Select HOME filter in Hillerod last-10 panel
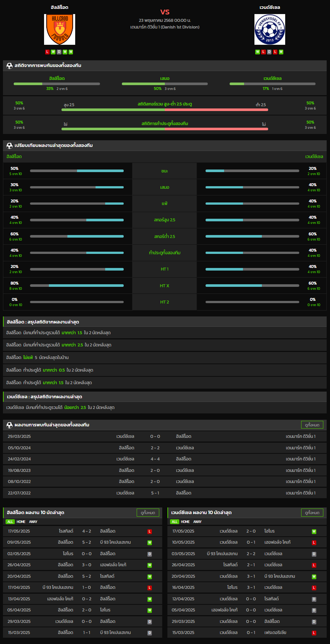 tap(21, 522)
